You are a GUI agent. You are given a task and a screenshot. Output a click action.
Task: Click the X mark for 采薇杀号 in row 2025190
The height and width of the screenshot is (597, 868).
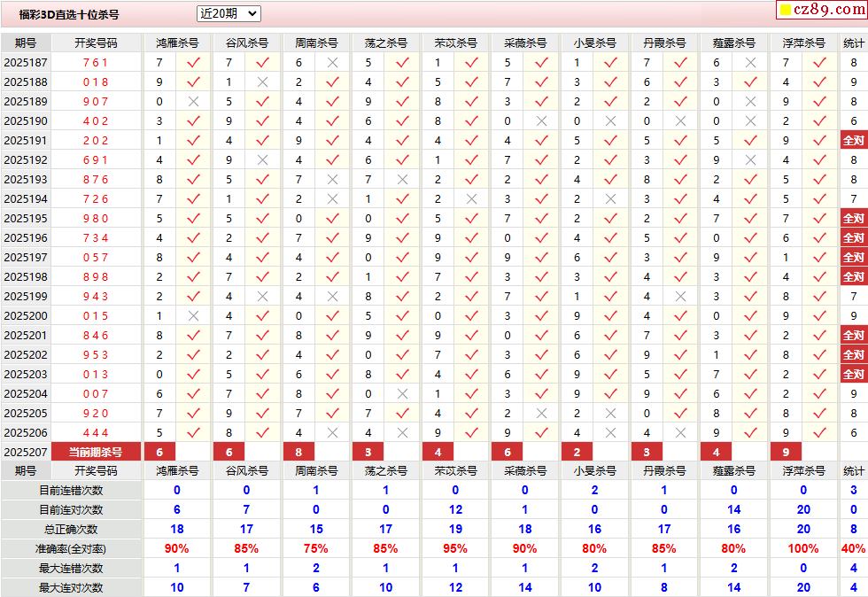[x=541, y=120]
